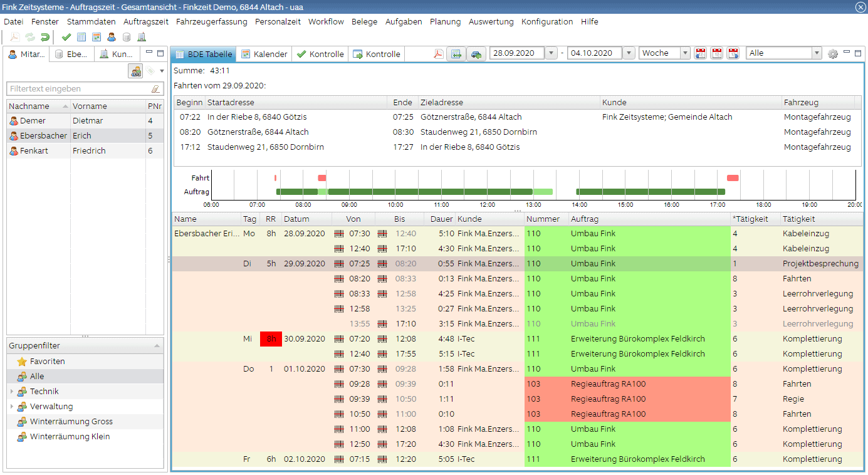The image size is (868, 475).
Task: Click in the Filtertext eingeben field
Action: click(x=78, y=89)
